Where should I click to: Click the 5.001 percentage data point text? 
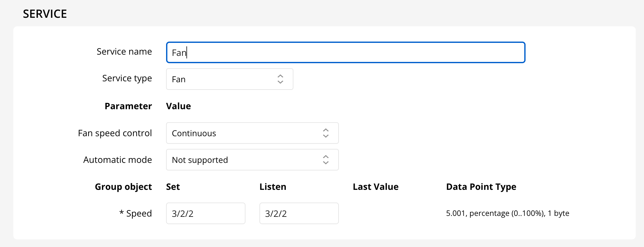click(507, 213)
